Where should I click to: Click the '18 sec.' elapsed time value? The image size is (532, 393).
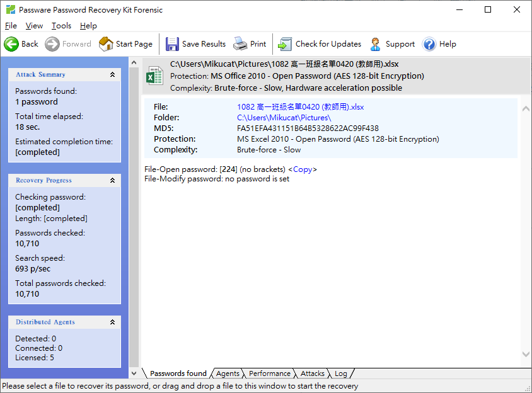(28, 127)
